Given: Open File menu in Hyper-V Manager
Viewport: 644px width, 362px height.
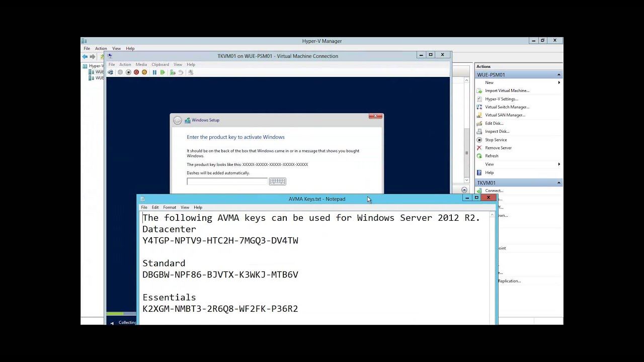Looking at the screenshot, I should pos(87,49).
